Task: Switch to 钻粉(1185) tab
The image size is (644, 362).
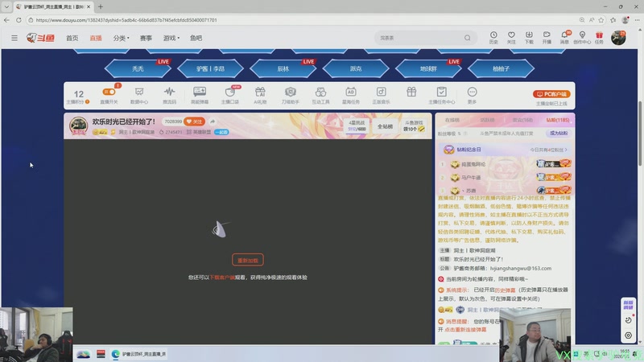Action: 557,120
